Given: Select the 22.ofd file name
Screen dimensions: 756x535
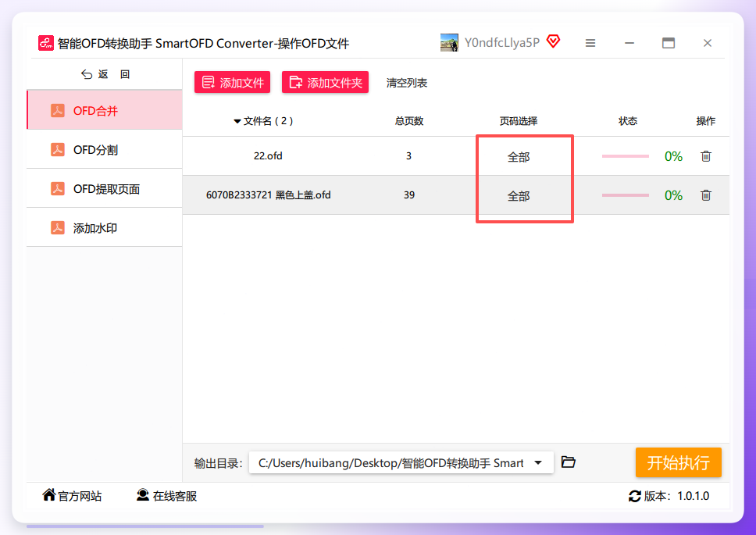Looking at the screenshot, I should coord(268,156).
